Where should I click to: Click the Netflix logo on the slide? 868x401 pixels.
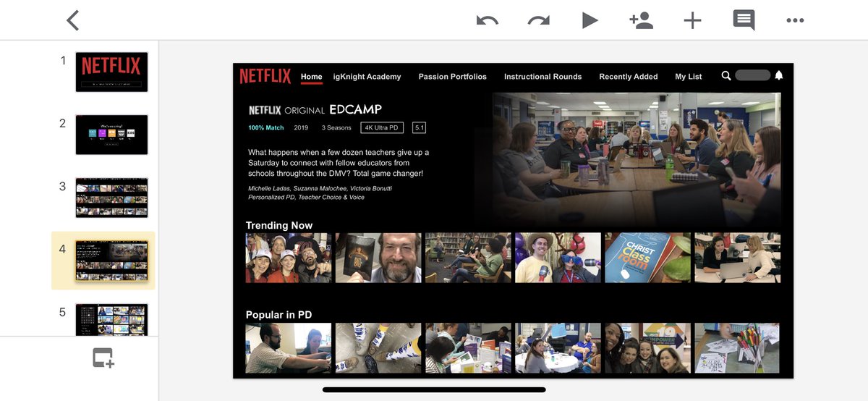pos(265,76)
